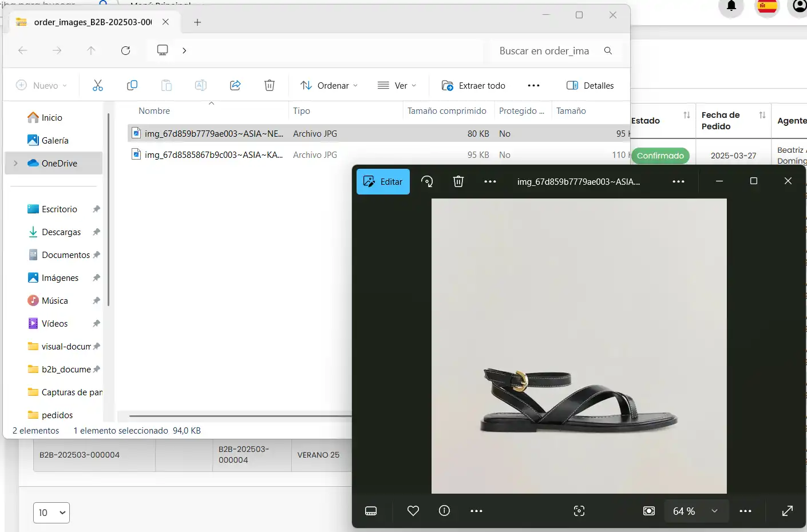Enter fullscreen with the expand arrows icon
This screenshot has width=807, height=532.
(788, 511)
